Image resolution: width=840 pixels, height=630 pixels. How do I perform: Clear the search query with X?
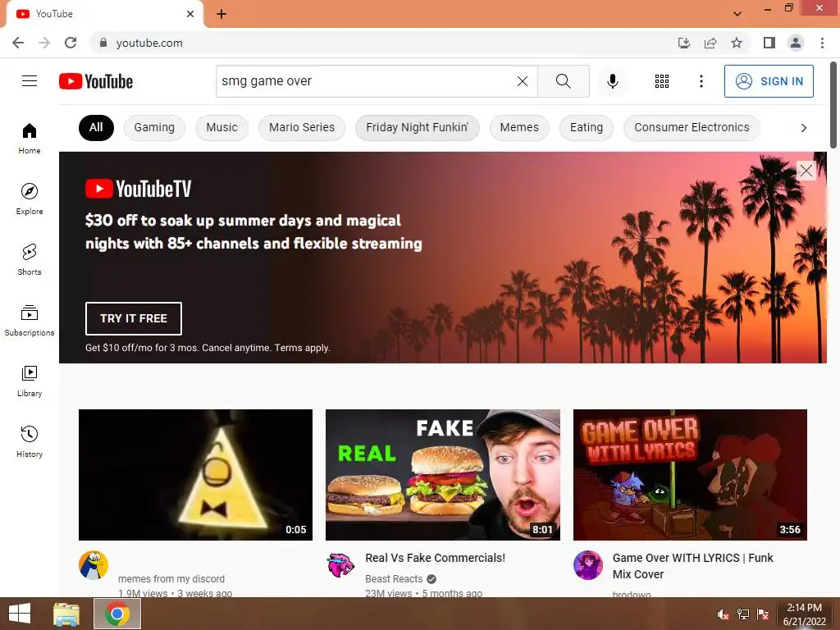(523, 81)
